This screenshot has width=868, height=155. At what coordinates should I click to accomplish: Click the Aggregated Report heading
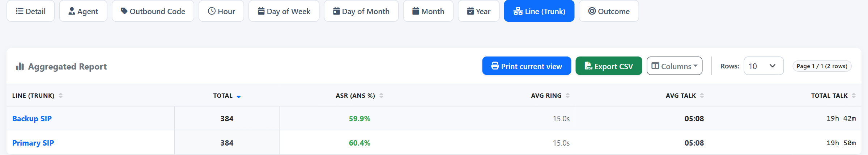click(68, 67)
